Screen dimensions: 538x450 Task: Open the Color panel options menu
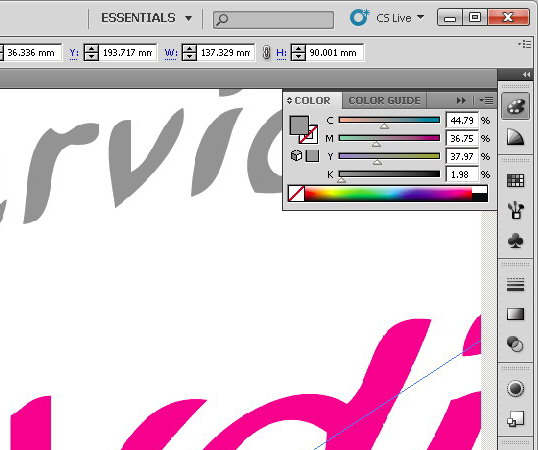pos(486,100)
